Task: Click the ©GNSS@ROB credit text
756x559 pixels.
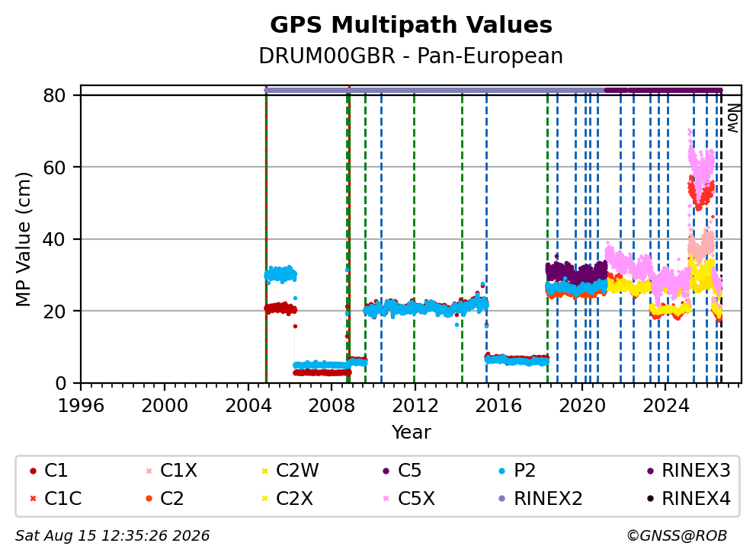Action: click(x=677, y=536)
